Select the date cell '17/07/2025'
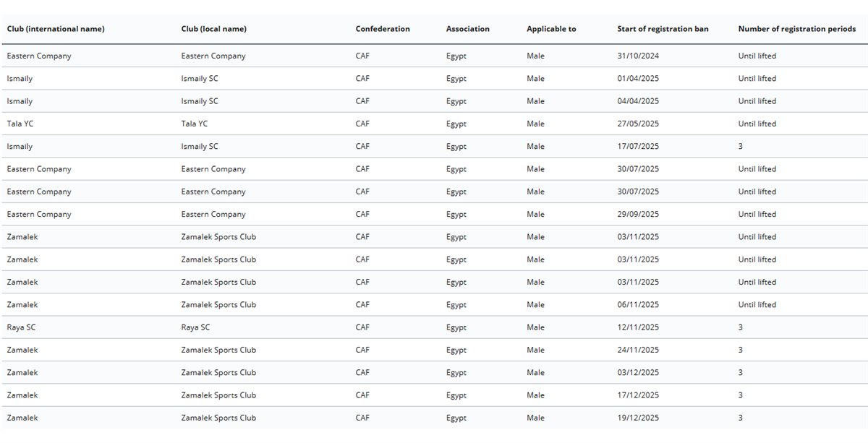868x443 pixels. point(638,146)
